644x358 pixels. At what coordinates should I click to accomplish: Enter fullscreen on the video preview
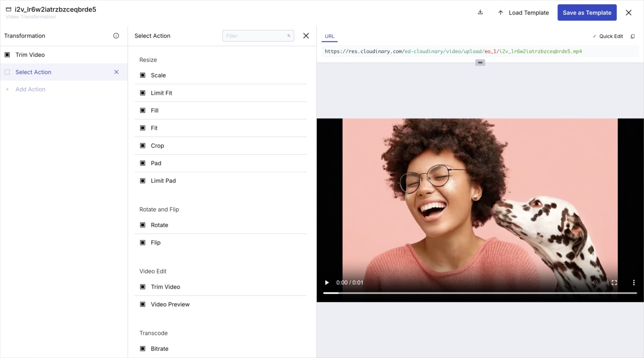pos(614,282)
